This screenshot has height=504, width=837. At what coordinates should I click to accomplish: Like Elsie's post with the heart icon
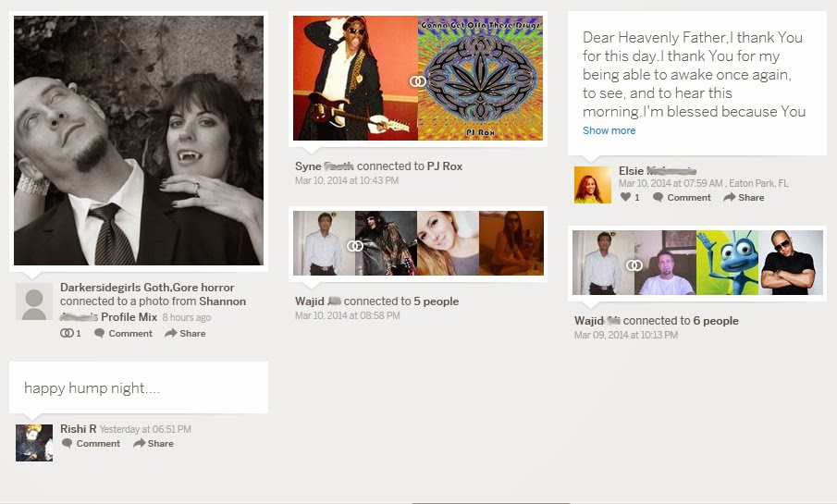[x=626, y=197]
